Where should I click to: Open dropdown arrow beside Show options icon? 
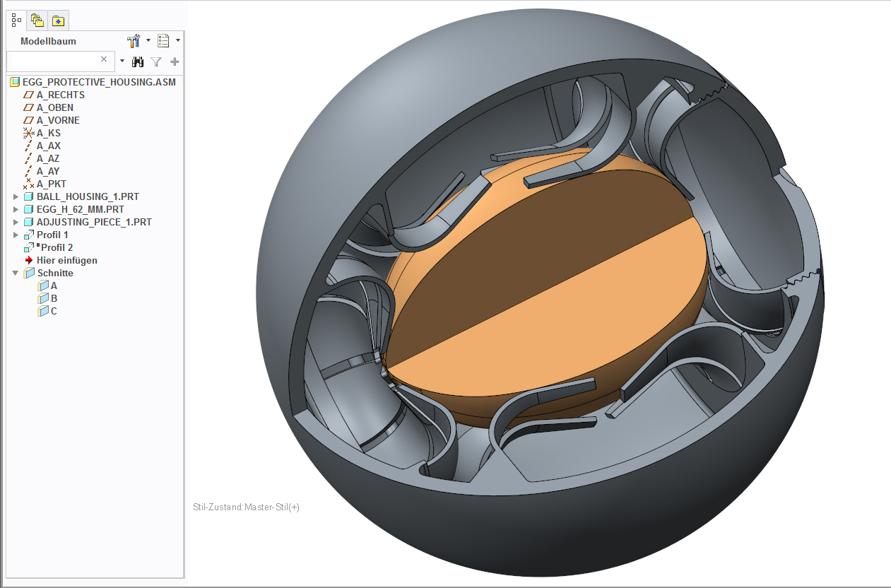(178, 40)
